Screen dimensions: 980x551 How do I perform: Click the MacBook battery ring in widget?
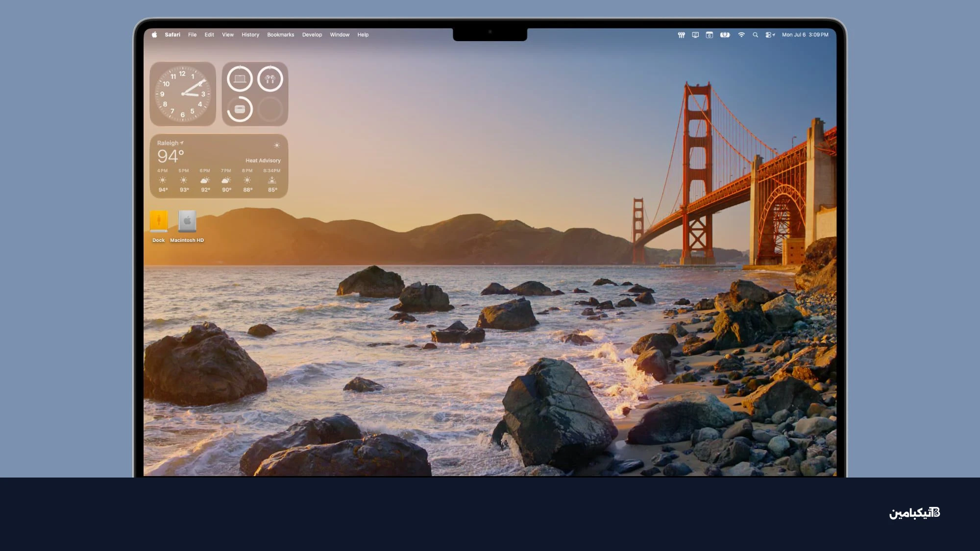[240, 79]
